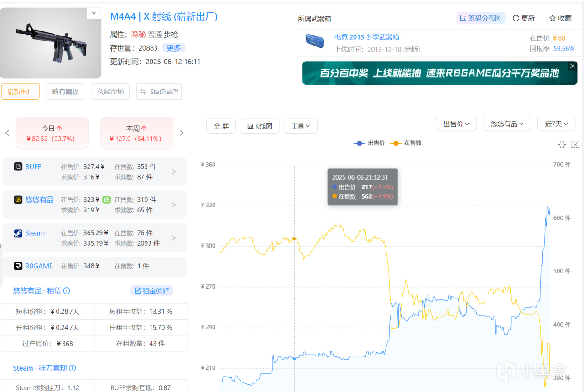
Task: Click the Steam求购挂刀 1.12 value
Action: pyautogui.click(x=73, y=388)
